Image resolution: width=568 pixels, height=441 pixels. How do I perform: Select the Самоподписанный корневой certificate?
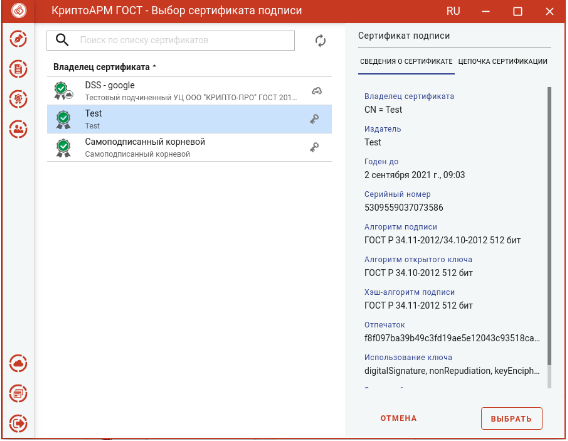(x=189, y=147)
